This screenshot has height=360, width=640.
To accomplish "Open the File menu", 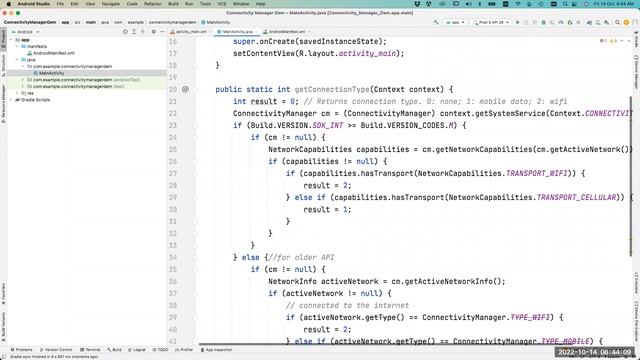I will (x=60, y=4).
